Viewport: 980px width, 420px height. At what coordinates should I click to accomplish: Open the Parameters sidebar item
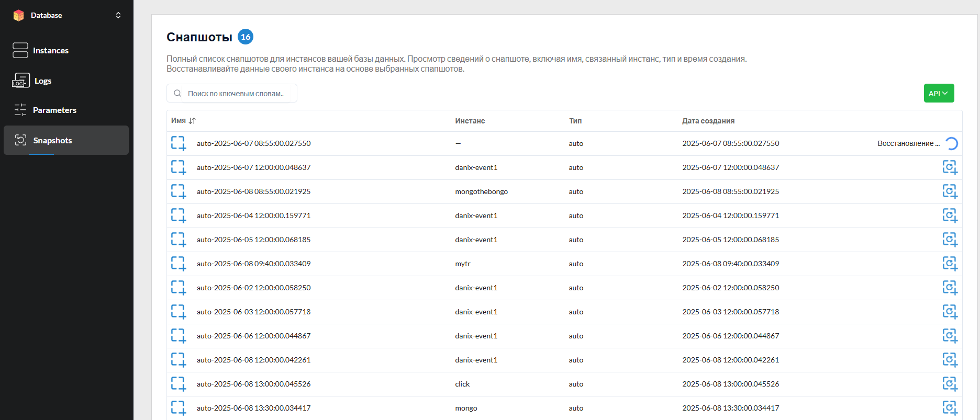click(x=54, y=110)
